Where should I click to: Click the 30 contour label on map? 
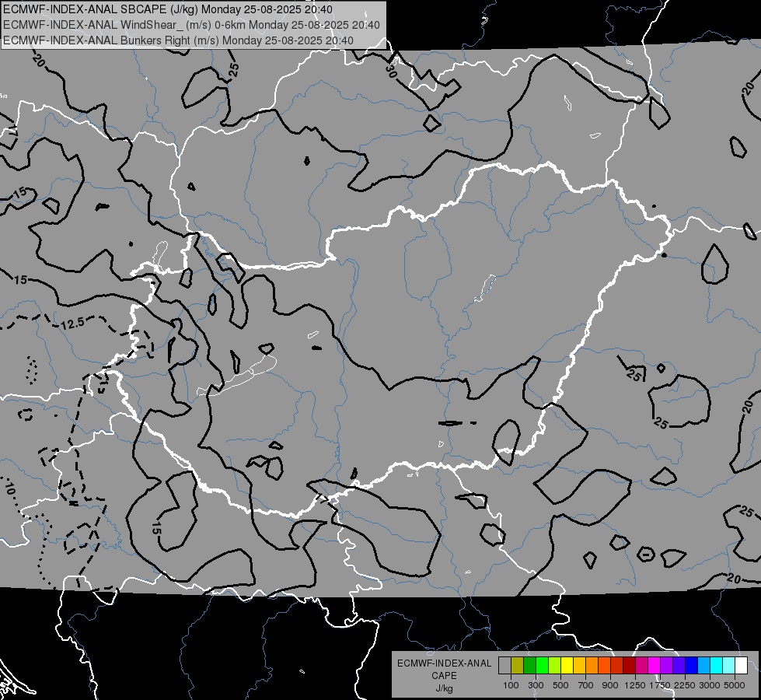(391, 72)
